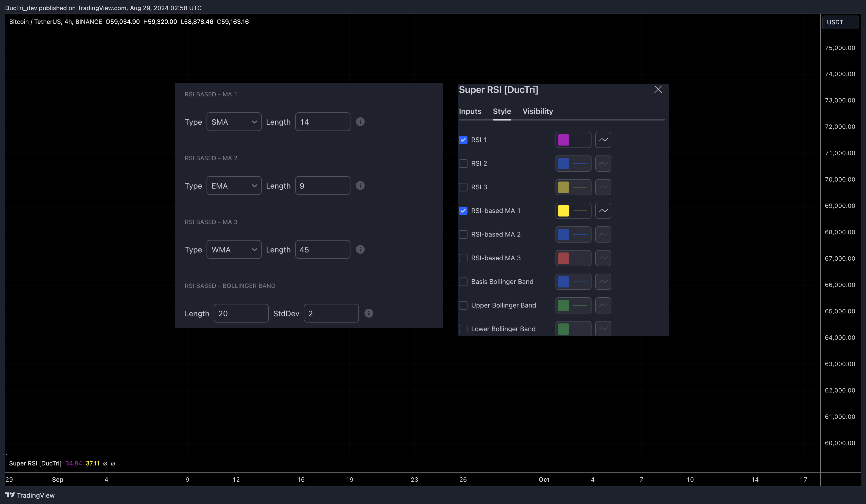Click the olive RSI 3 color swatch
The width and height of the screenshot is (866, 504).
click(563, 187)
